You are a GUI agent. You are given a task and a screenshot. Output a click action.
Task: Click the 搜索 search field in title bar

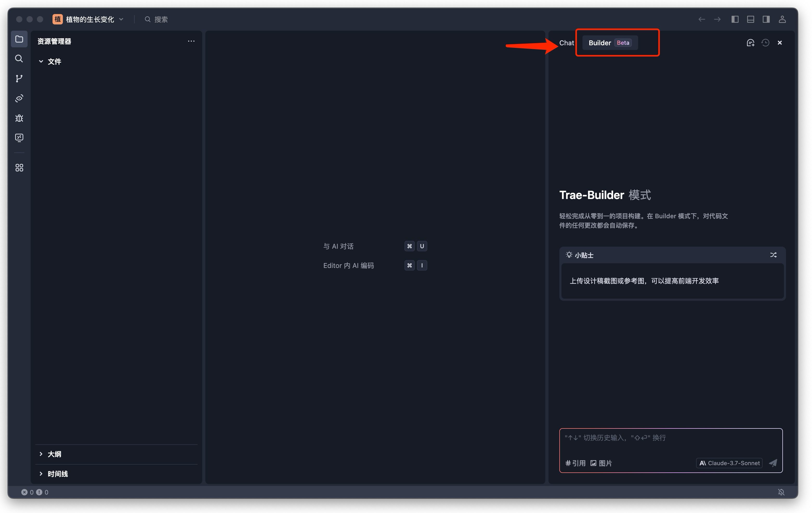(156, 19)
